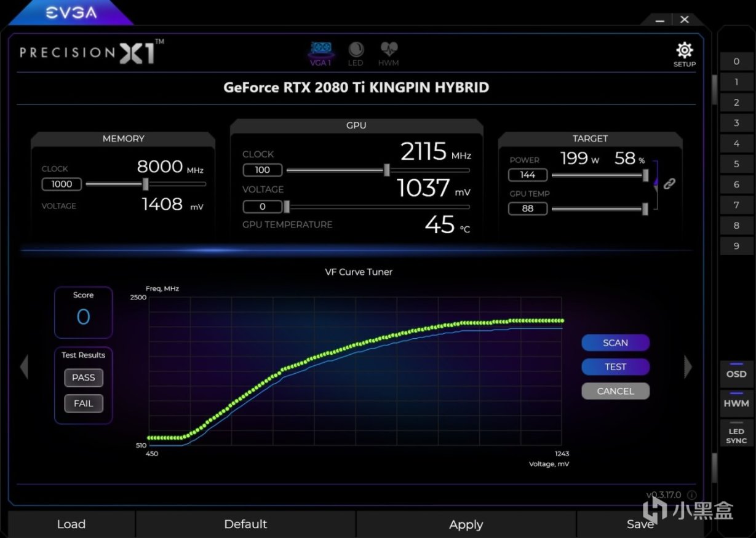Viewport: 756px width, 538px height.
Task: Go to previous panel with left arrow
Action: (x=24, y=367)
